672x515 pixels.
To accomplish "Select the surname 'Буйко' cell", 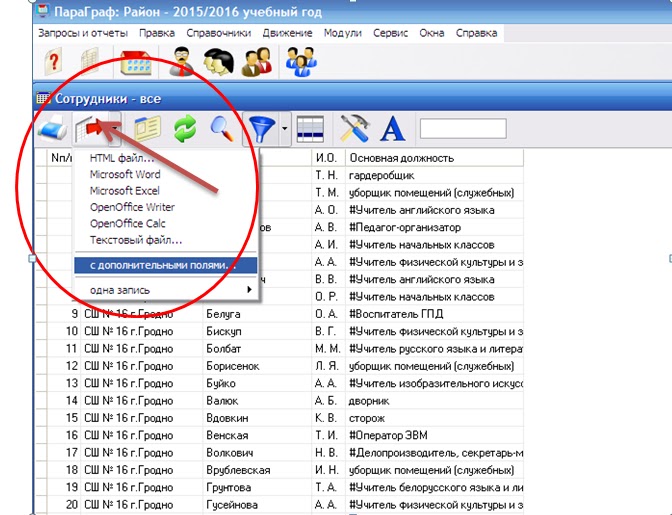I will [x=257, y=383].
